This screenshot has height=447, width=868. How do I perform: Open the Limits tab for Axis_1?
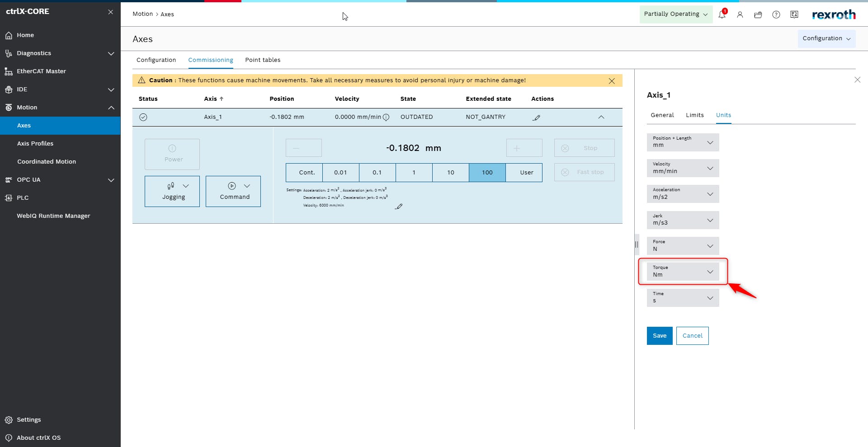click(x=694, y=115)
